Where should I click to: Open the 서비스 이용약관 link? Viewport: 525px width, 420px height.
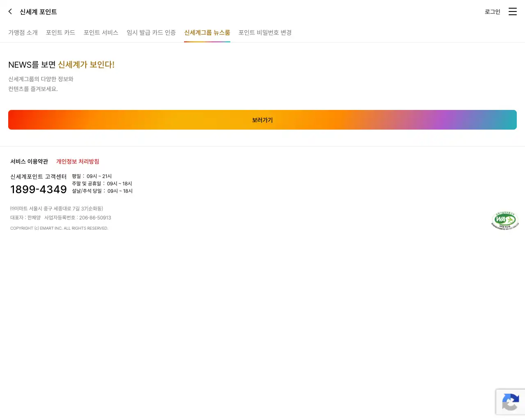click(29, 162)
